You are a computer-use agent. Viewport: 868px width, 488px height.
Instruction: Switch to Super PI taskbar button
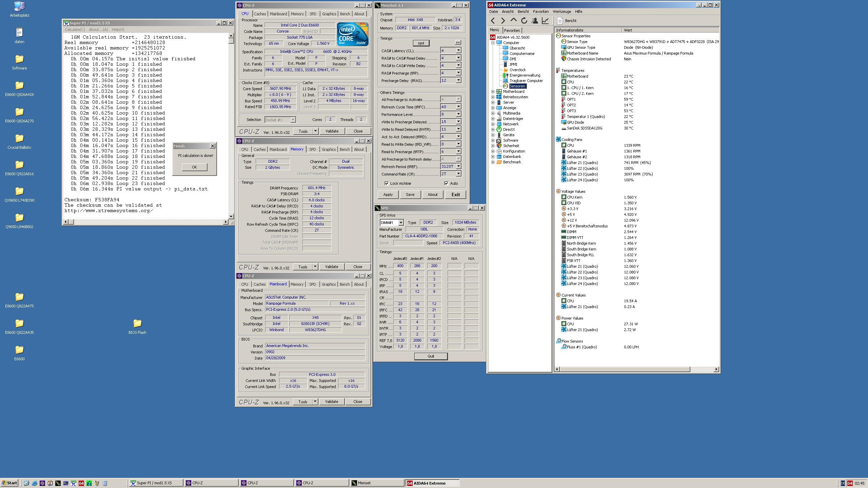pyautogui.click(x=156, y=483)
